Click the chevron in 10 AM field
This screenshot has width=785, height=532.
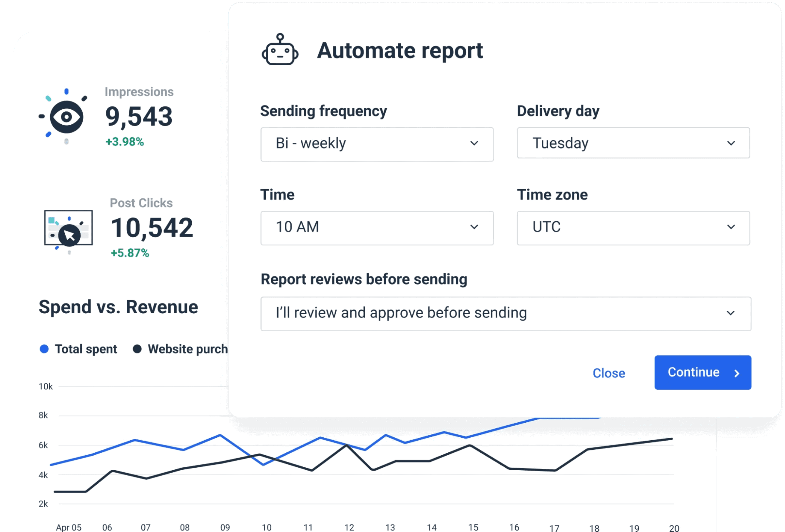(x=474, y=227)
